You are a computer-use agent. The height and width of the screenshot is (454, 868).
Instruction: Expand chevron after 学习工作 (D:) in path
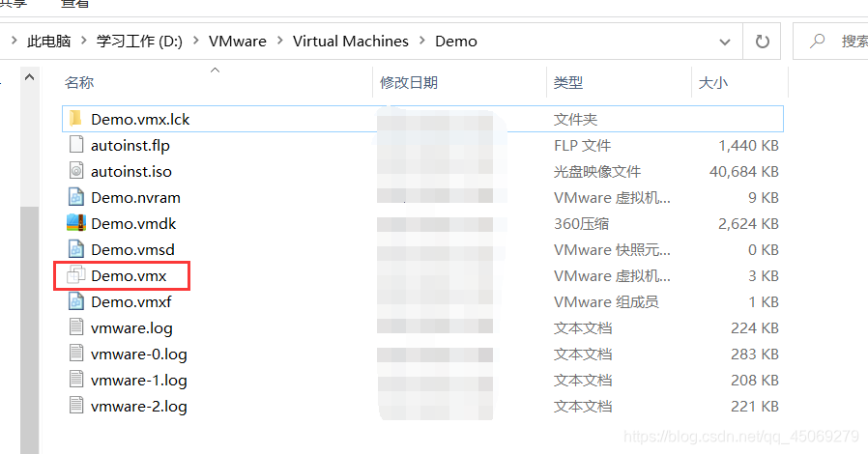pos(195,41)
